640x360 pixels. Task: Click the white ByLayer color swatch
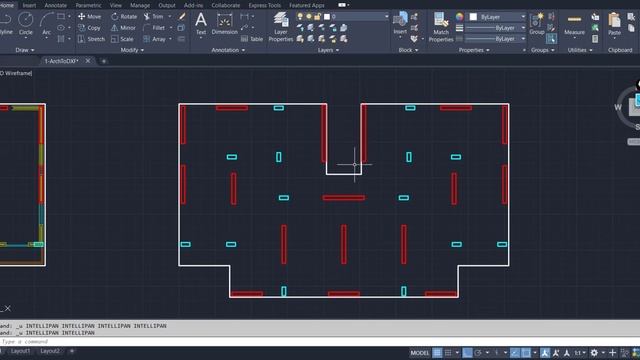(x=473, y=17)
